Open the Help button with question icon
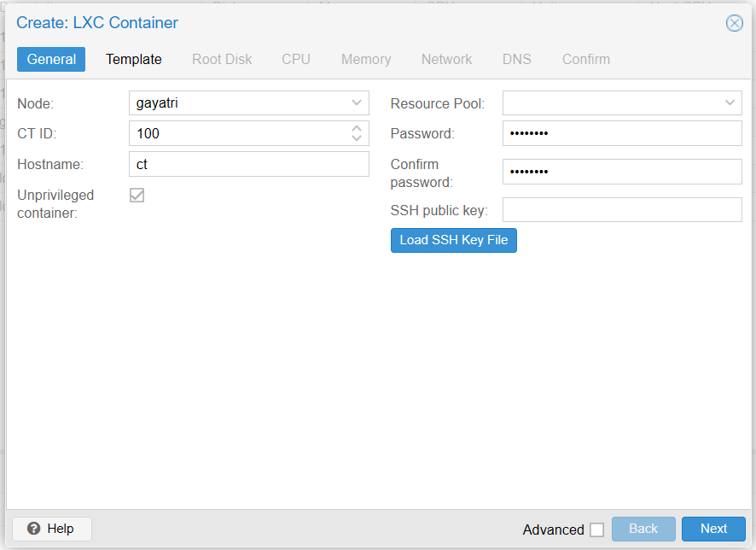This screenshot has height=550, width=756. click(x=51, y=529)
